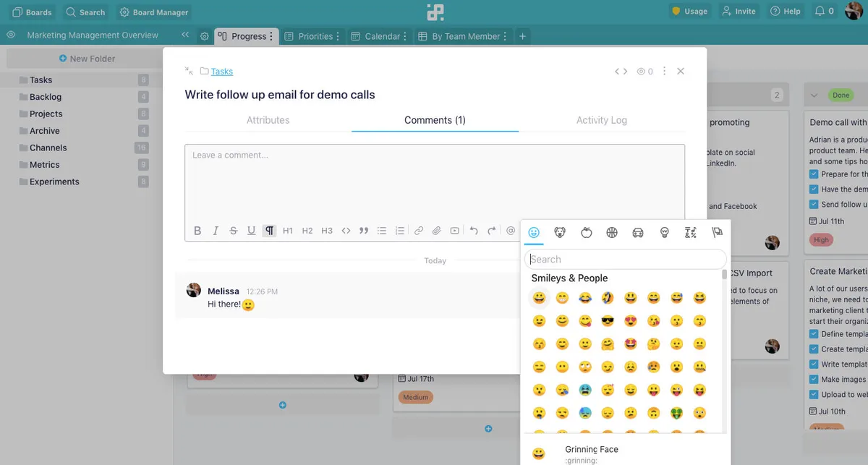
Task: Search emojis in the Search field
Action: coord(626,259)
